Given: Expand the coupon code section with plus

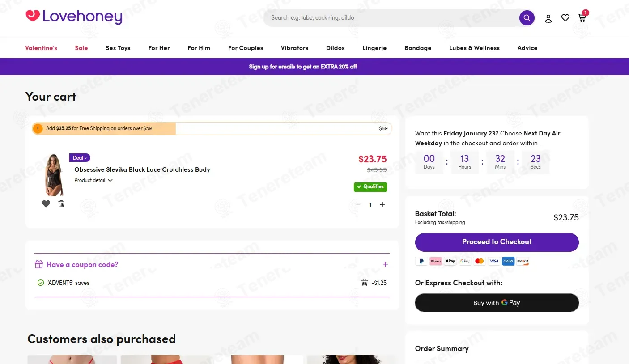Looking at the screenshot, I should pos(385,264).
